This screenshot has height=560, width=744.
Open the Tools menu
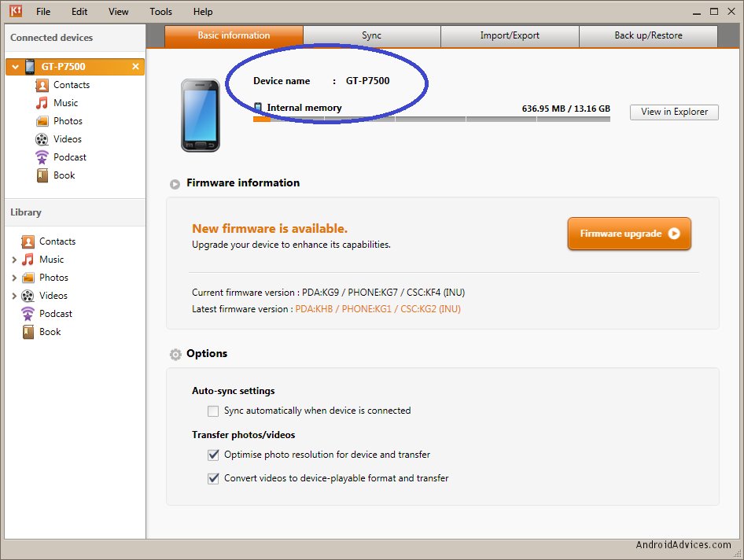click(x=160, y=12)
